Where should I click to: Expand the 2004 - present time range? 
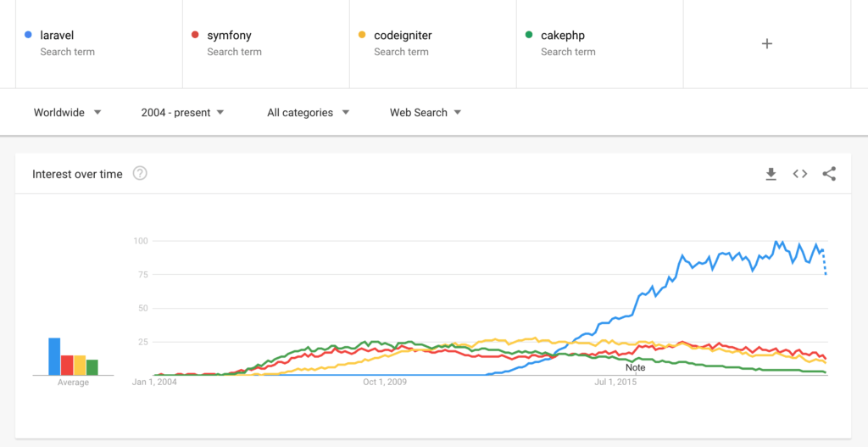[x=183, y=113]
